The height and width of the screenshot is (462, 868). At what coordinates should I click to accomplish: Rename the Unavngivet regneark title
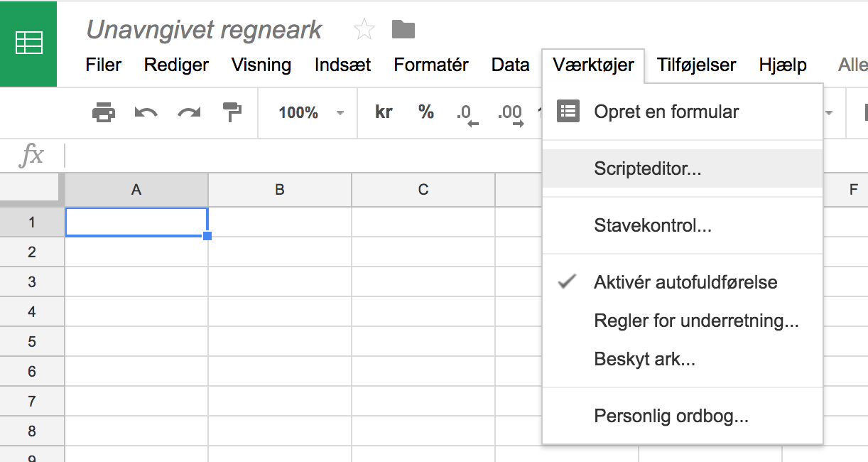point(204,30)
